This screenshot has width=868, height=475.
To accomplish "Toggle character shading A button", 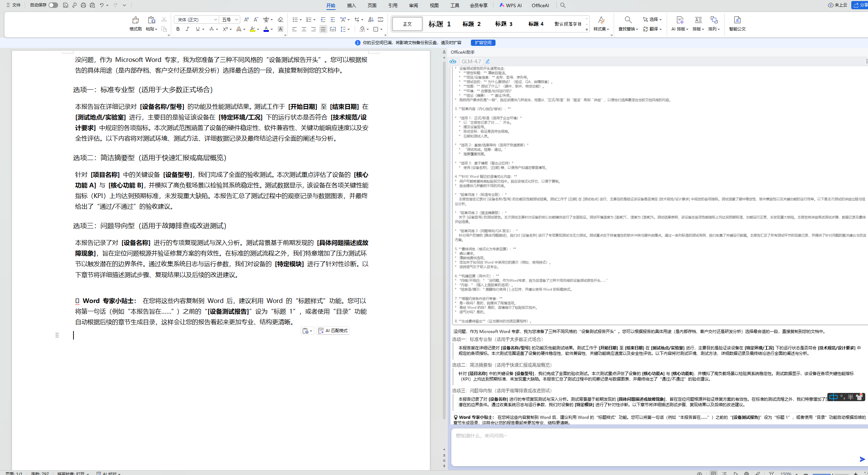I will [x=280, y=29].
